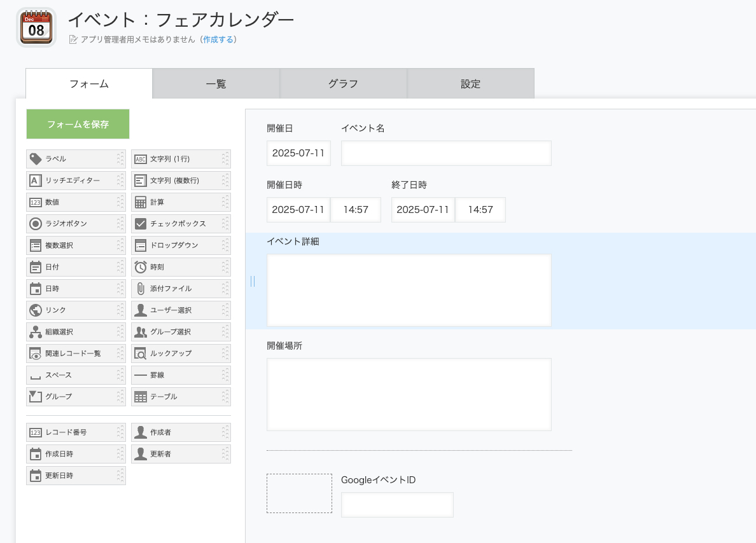Pick the レコード番号 field icon
This screenshot has width=756, height=543.
[35, 432]
